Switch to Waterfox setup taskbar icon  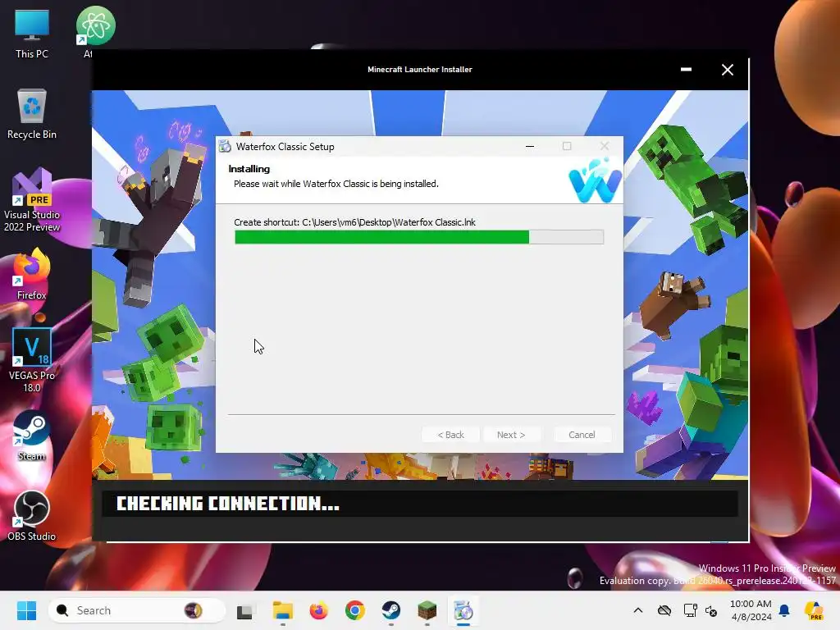coord(463,610)
